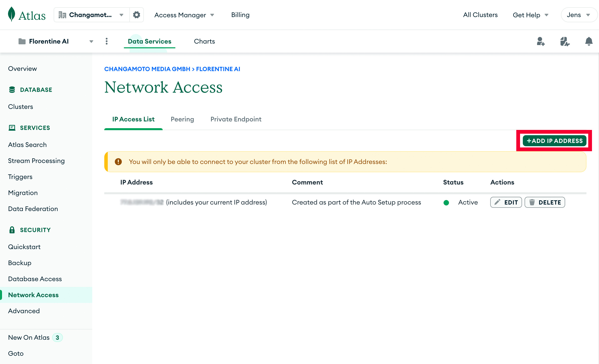The width and height of the screenshot is (599, 364).
Task: Click the New On Atlas 3 badge
Action: click(57, 337)
